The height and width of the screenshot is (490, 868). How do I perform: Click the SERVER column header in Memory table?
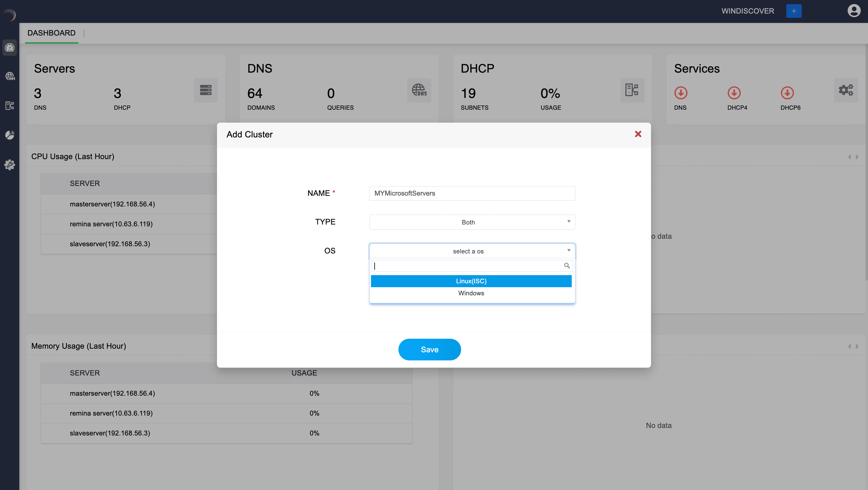click(x=85, y=373)
